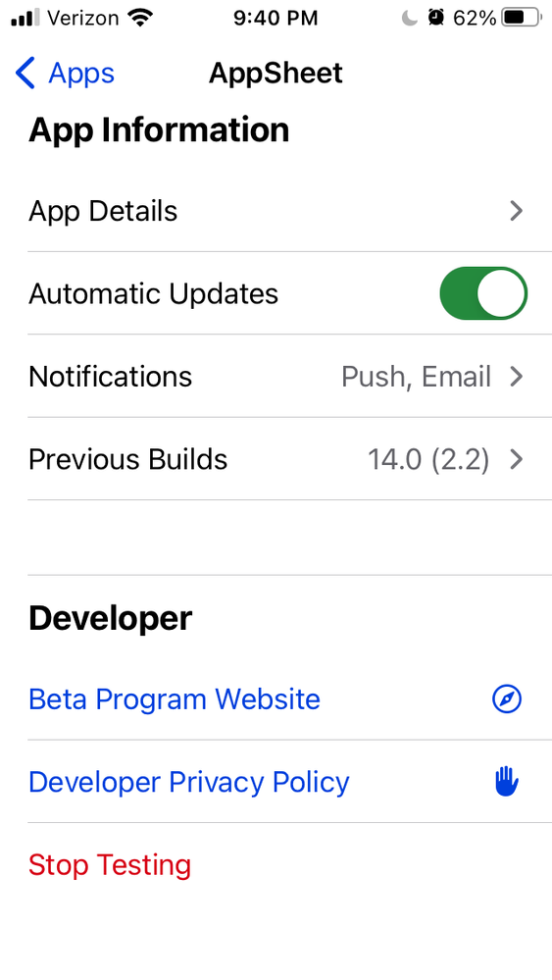Open the Developer Privacy Policy link
This screenshot has width=552, height=980.
[189, 782]
